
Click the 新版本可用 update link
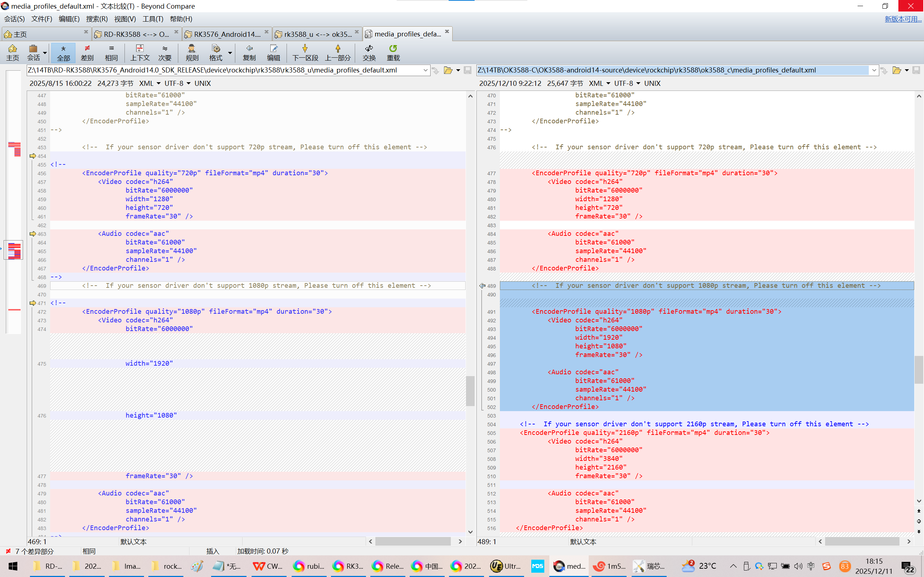pyautogui.click(x=903, y=19)
